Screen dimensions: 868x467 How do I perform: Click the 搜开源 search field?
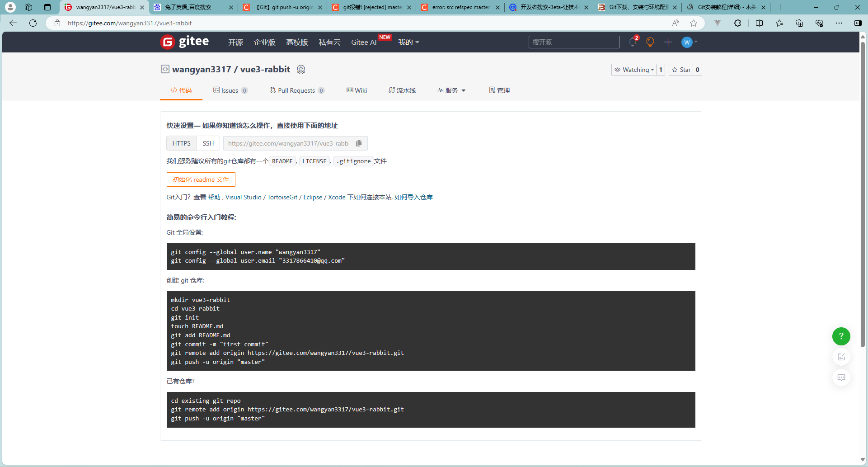(x=574, y=42)
